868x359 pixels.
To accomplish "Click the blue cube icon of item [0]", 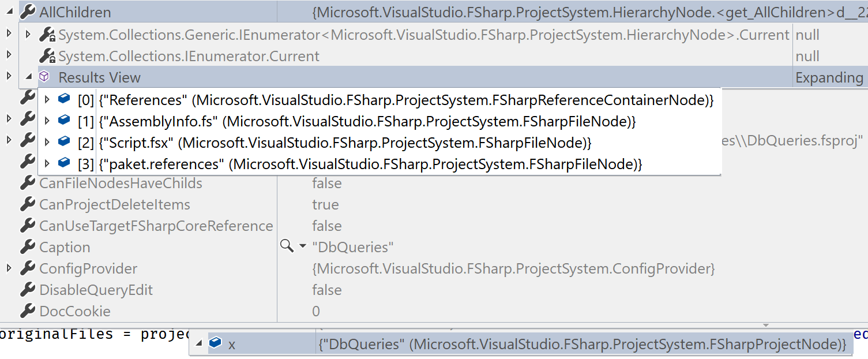I will 64,99.
